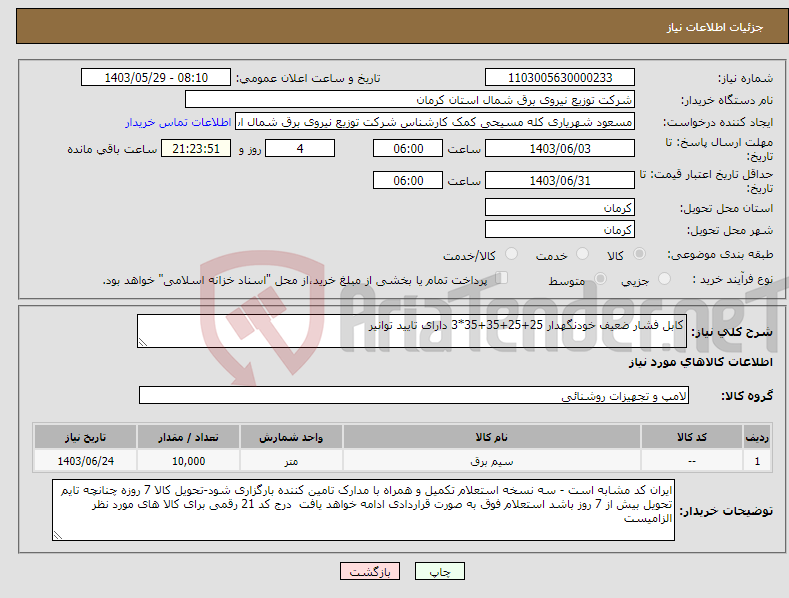Click the سیم برق item name cell
The width and height of the screenshot is (789, 598).
pyautogui.click(x=492, y=461)
